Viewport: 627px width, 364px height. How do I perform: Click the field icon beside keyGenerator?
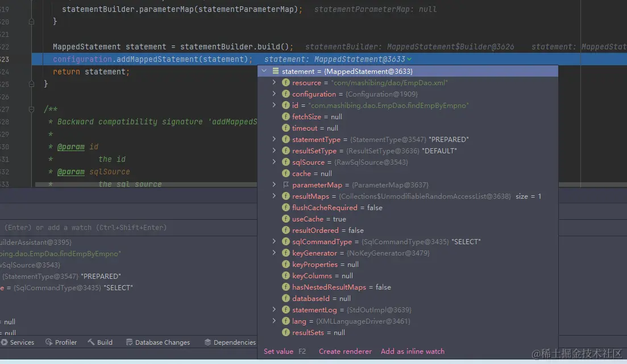click(x=285, y=253)
